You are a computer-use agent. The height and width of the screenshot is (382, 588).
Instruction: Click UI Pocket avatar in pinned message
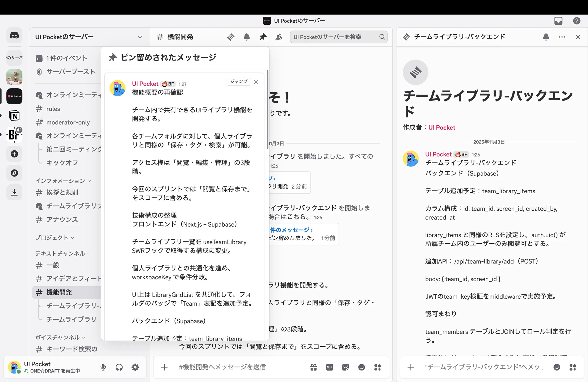point(118,88)
